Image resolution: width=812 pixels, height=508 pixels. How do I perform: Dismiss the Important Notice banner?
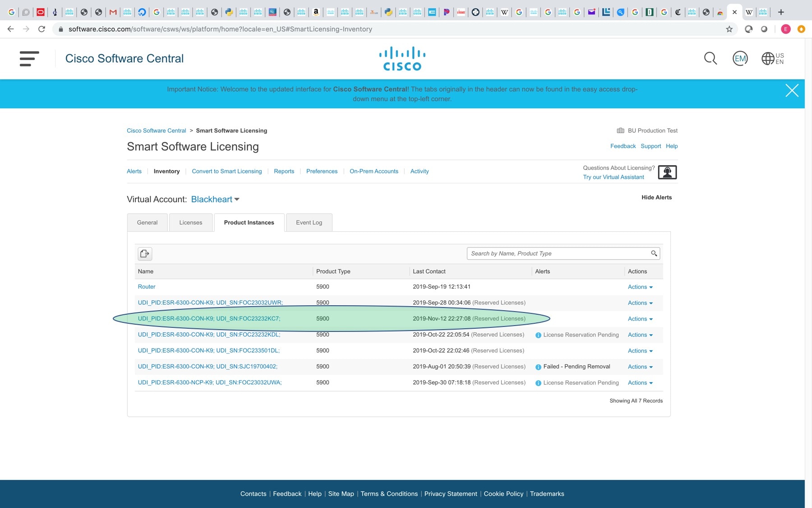[792, 90]
